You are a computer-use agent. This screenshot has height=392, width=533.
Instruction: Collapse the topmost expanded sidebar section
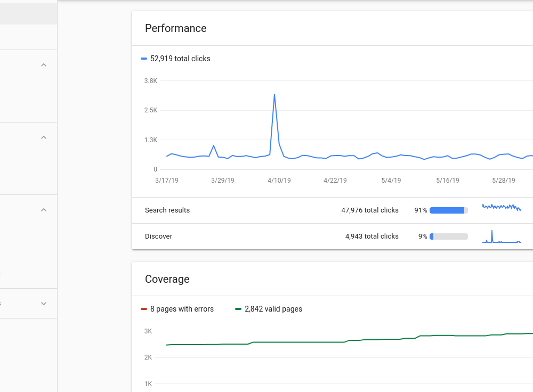click(44, 65)
